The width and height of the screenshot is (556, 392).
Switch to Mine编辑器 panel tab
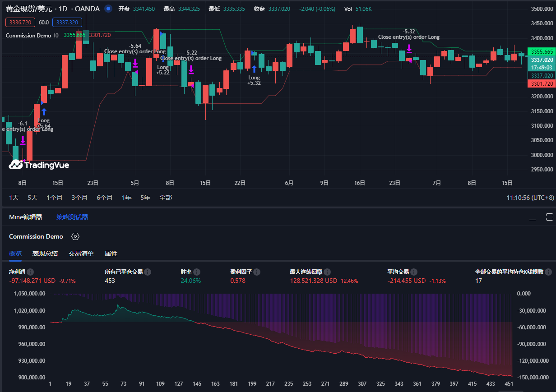click(x=25, y=217)
